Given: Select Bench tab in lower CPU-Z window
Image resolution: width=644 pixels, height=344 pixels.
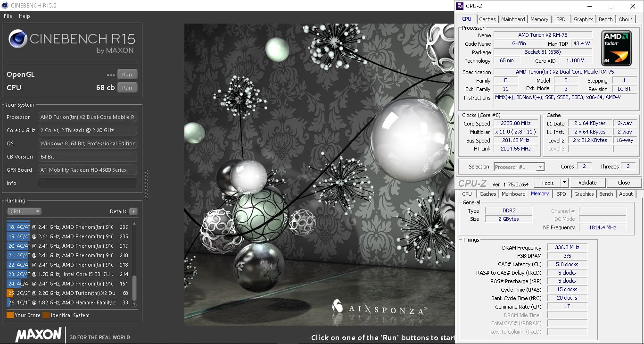Looking at the screenshot, I should pyautogui.click(x=606, y=194).
